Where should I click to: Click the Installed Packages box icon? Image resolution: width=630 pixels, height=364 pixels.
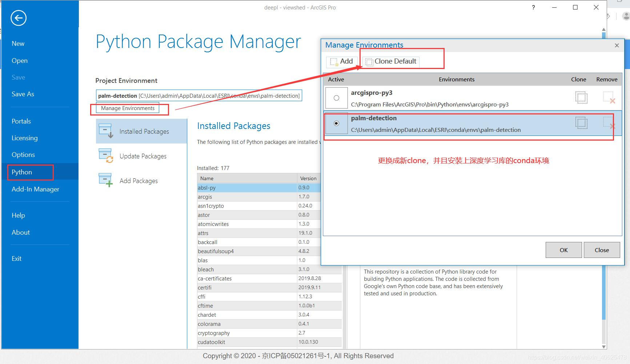click(x=106, y=131)
